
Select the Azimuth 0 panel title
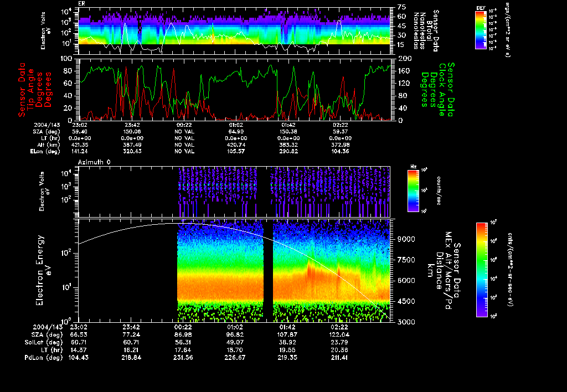tap(95, 161)
